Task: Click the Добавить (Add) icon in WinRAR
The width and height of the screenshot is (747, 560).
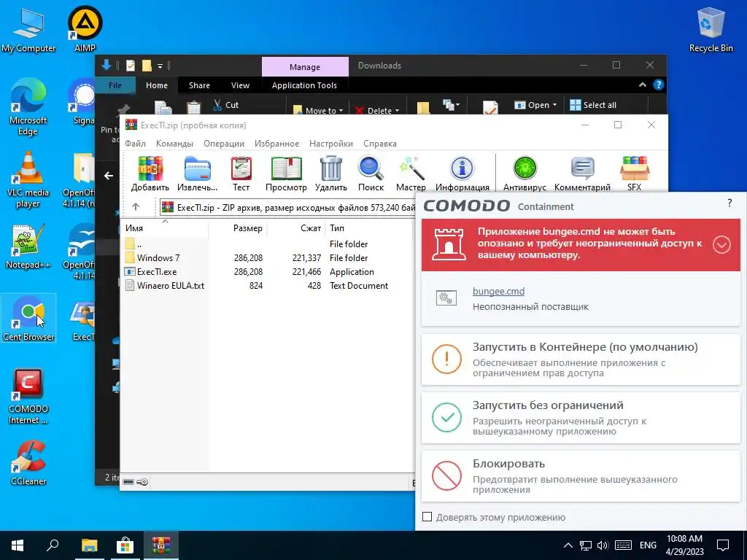Action: 150,174
